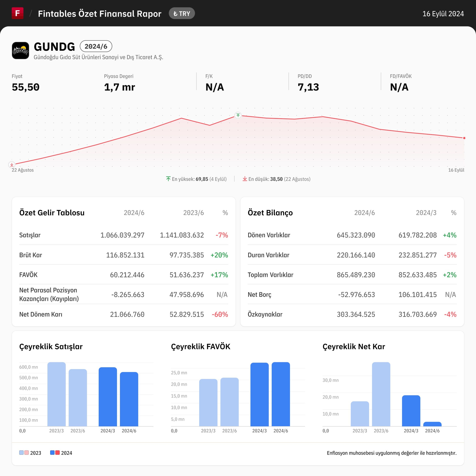Click the light blue 2023 legend swatch

click(x=21, y=453)
